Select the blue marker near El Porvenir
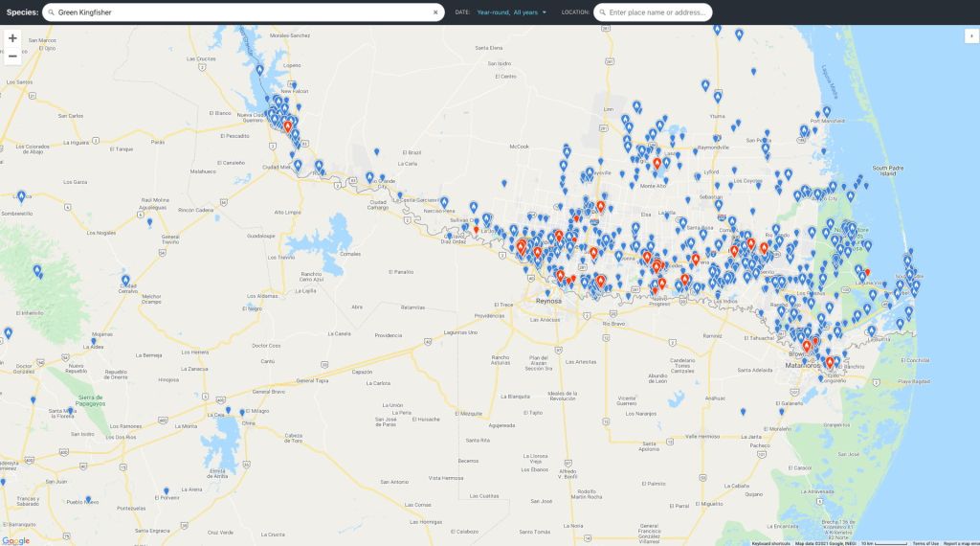Screen dimensions: 980x546 pyautogui.click(x=166, y=489)
